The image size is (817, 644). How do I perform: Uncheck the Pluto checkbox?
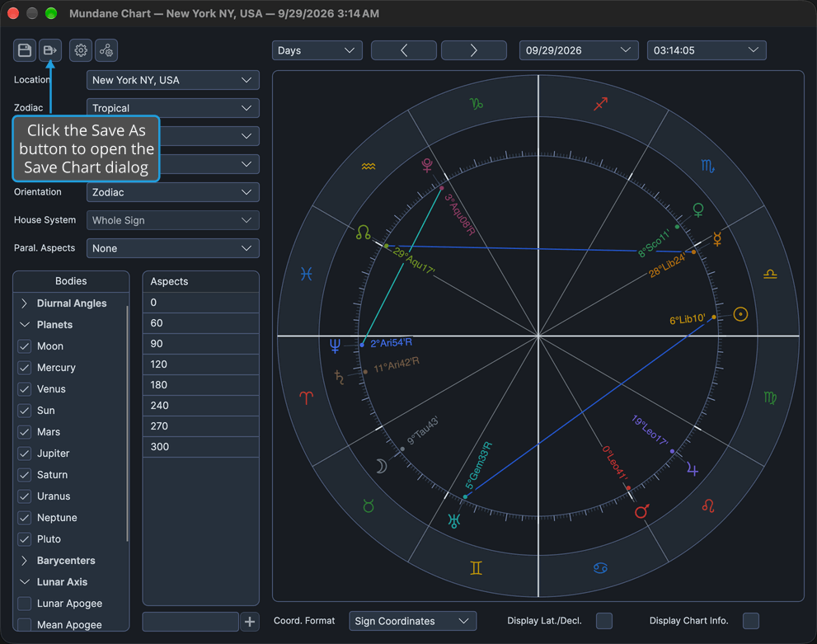point(25,539)
